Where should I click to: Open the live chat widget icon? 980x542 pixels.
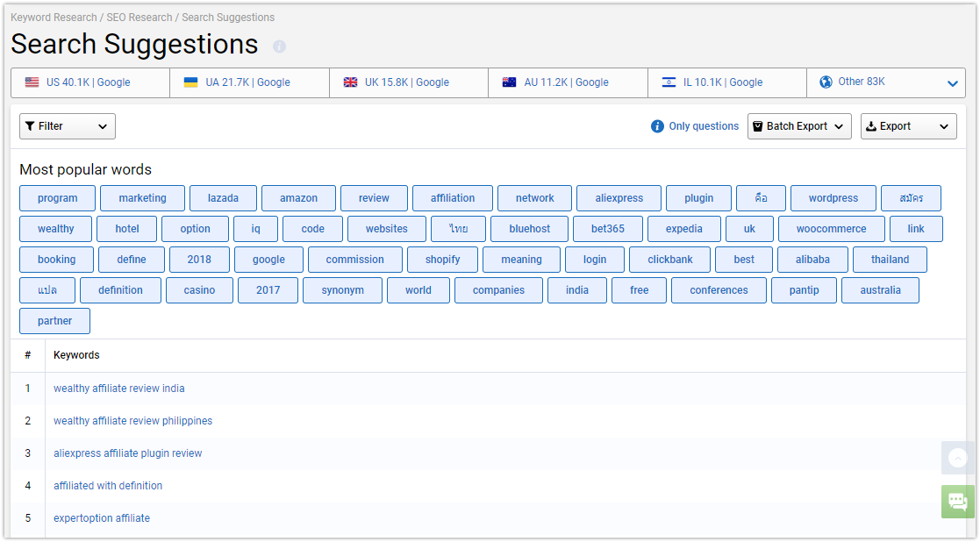(957, 502)
